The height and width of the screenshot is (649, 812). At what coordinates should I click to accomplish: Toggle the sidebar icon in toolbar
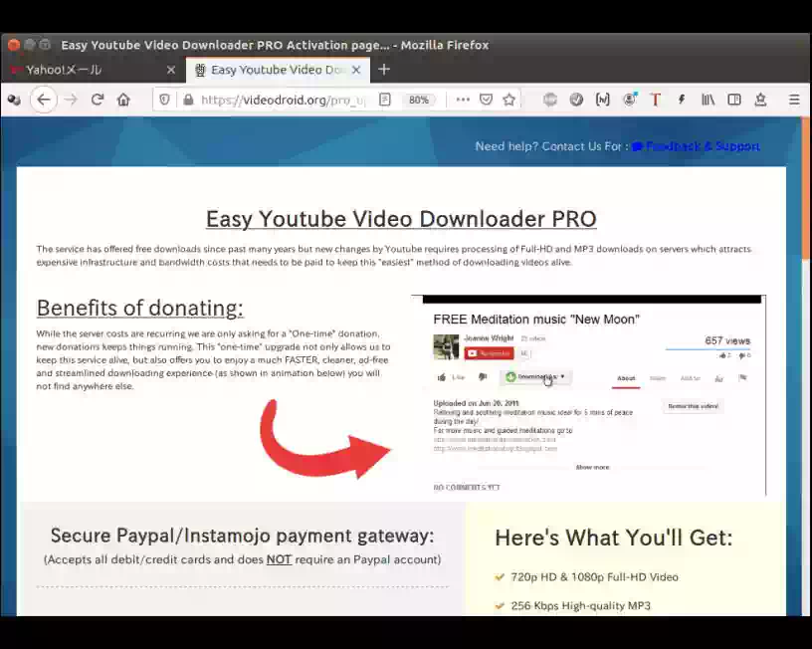(x=734, y=100)
